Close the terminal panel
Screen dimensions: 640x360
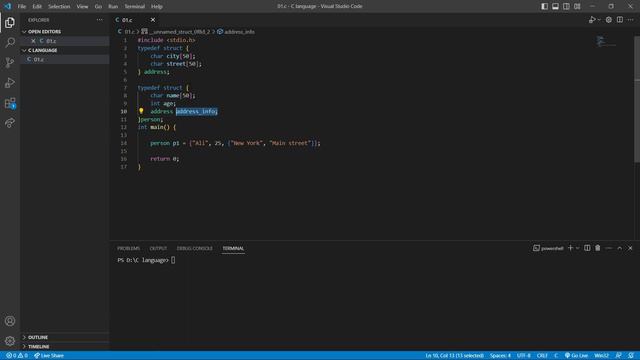pos(630,248)
